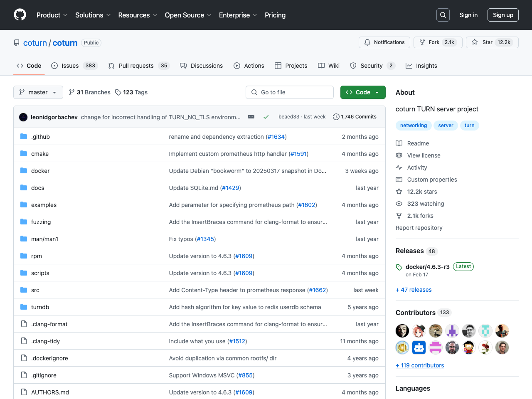The width and height of the screenshot is (532, 399).
Task: Open pull request #1662 link
Action: click(318, 290)
